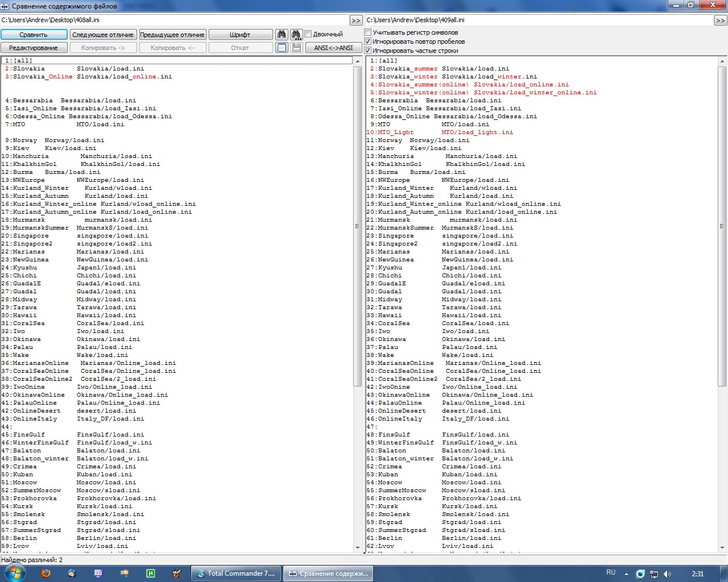This screenshot has height=582, width=728.
Task: Launch Firefox from the taskbar
Action: [46, 573]
